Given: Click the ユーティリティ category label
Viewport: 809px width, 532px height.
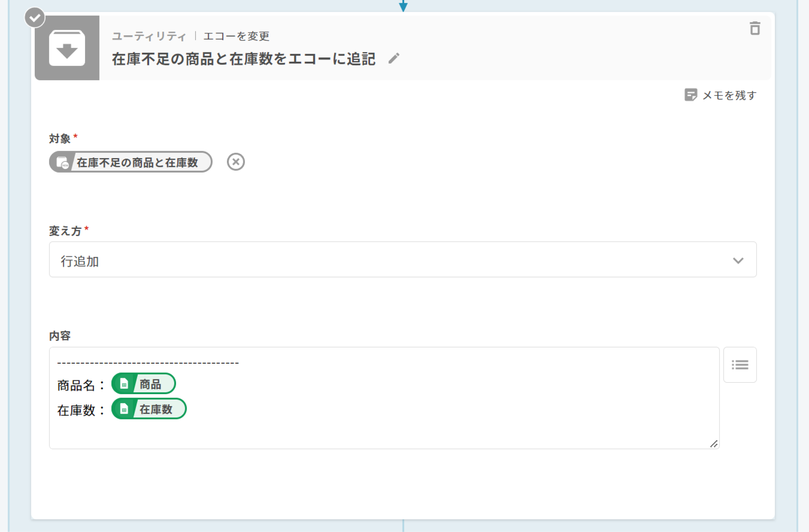Looking at the screenshot, I should click(149, 36).
